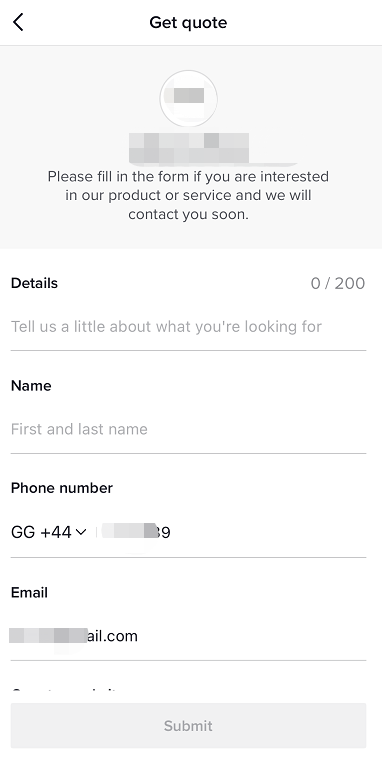Click the Details text field placeholder
382x758 pixels.
click(166, 327)
